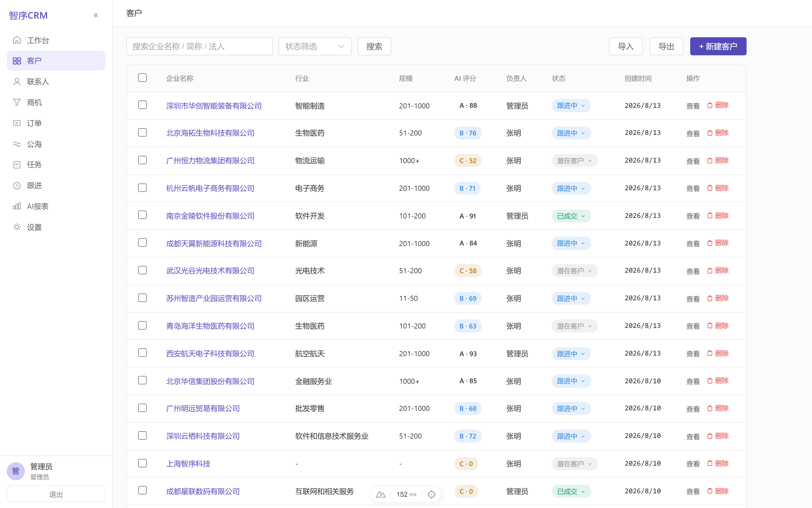
Task: Open 联系人 menu item
Action: [x=56, y=82]
